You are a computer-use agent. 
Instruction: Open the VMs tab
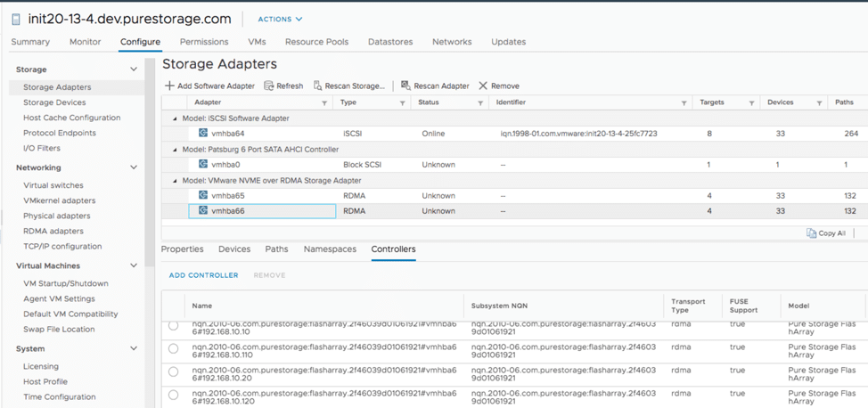[x=257, y=42]
